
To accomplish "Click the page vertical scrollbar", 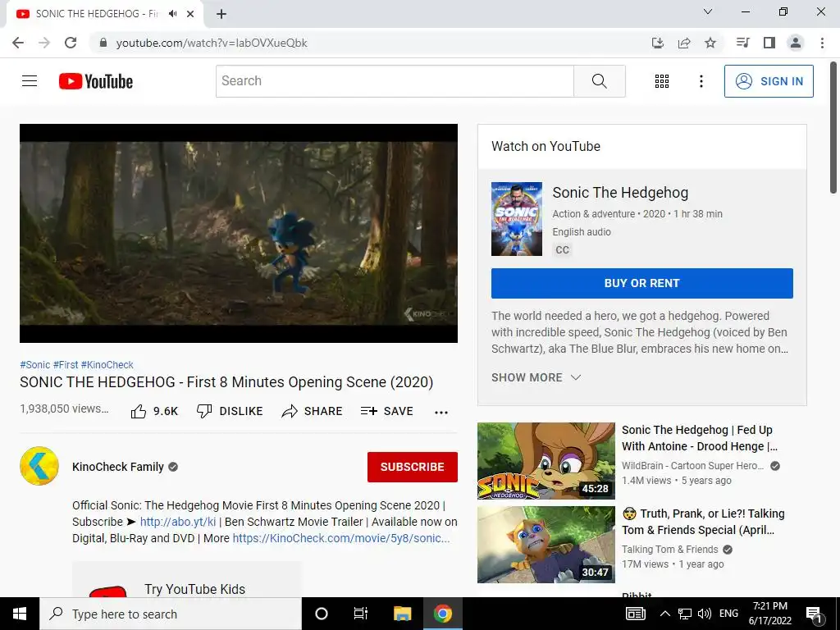I will tap(833, 129).
